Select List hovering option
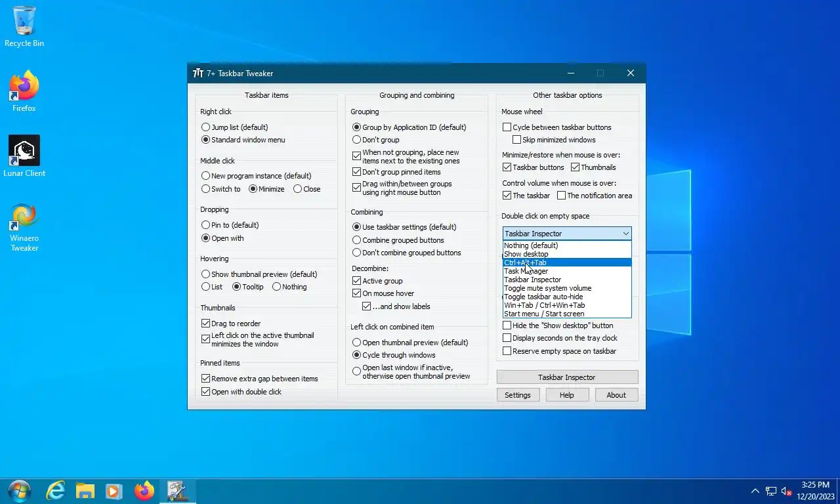840x504 pixels. point(211,287)
